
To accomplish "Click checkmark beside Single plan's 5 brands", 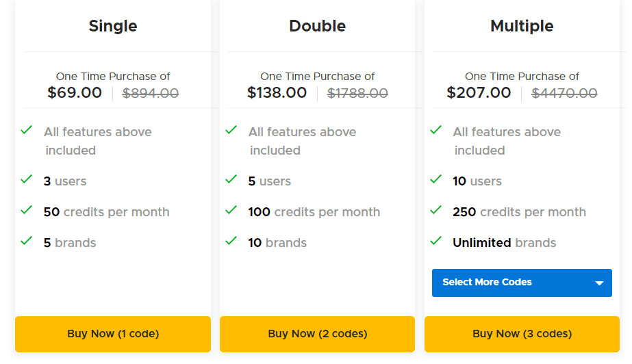I will click(27, 241).
